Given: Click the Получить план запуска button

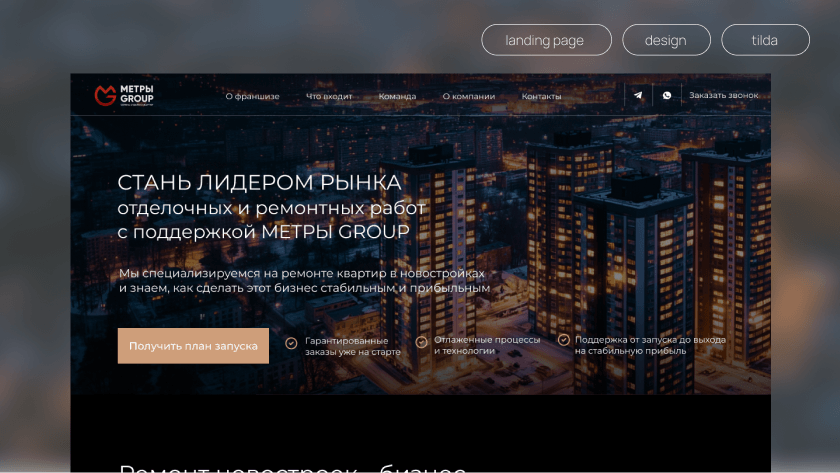Looking at the screenshot, I should pyautogui.click(x=193, y=346).
